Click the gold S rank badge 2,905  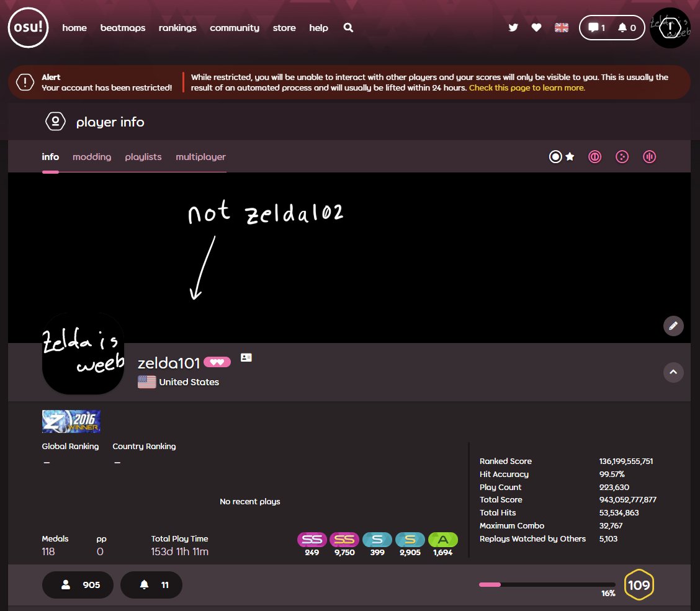click(x=410, y=540)
